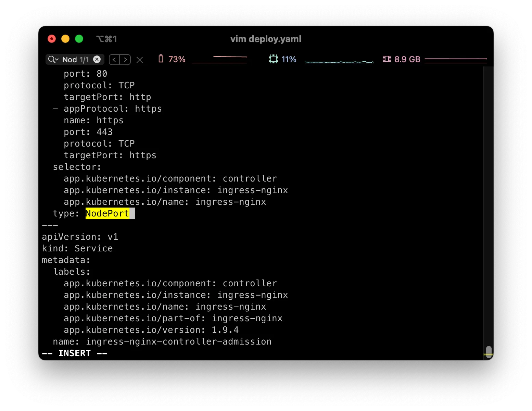Screen dimensions: 532x411
Task: Click the 11% CPU reading
Action: click(289, 59)
